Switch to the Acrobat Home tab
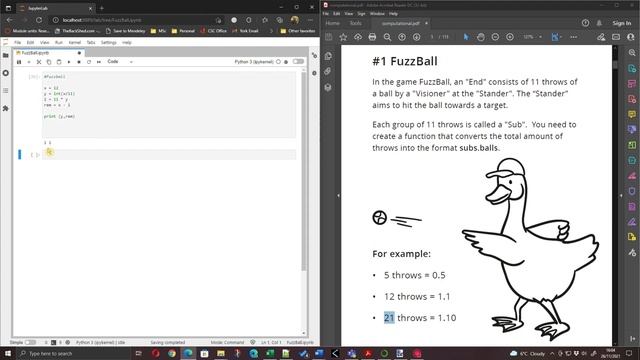 [x=333, y=23]
